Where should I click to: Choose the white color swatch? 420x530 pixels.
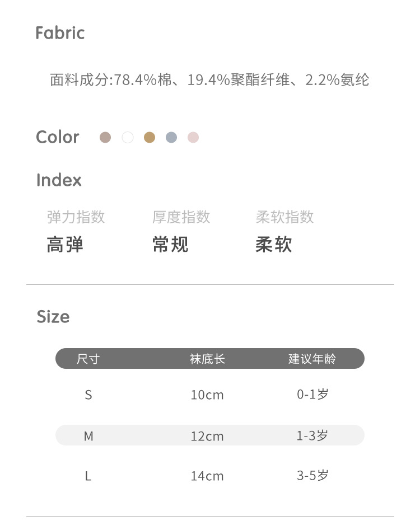coord(128,137)
